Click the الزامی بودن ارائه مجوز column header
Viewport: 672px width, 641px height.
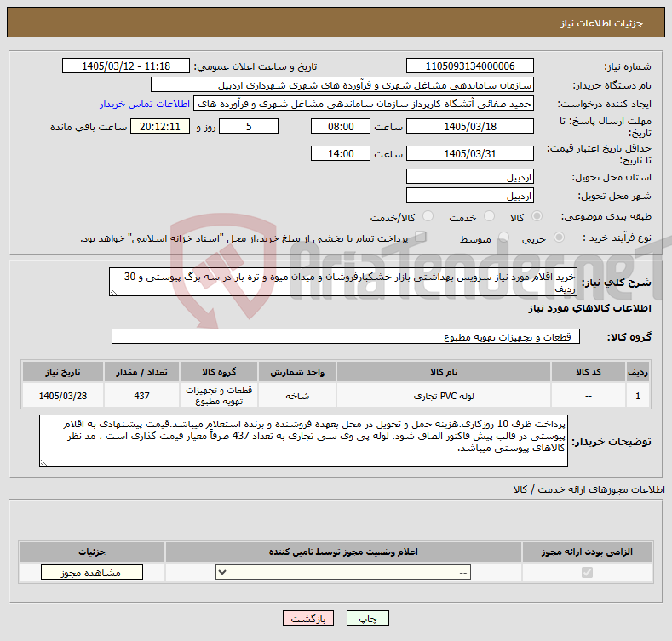click(x=587, y=552)
